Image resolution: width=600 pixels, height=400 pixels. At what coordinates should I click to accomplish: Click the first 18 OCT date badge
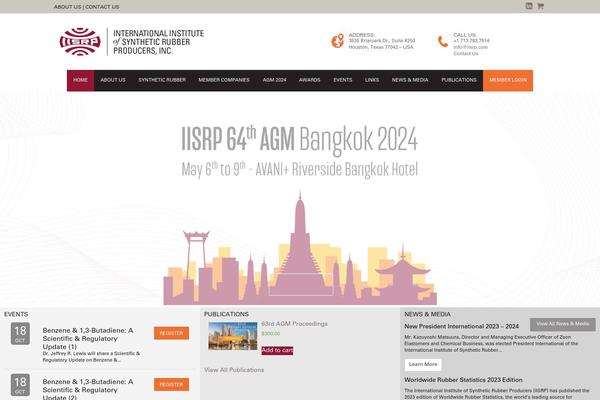(20, 333)
